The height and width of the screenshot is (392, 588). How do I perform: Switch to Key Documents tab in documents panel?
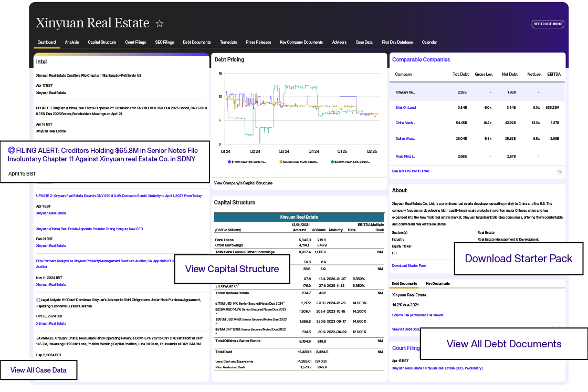[437, 283]
